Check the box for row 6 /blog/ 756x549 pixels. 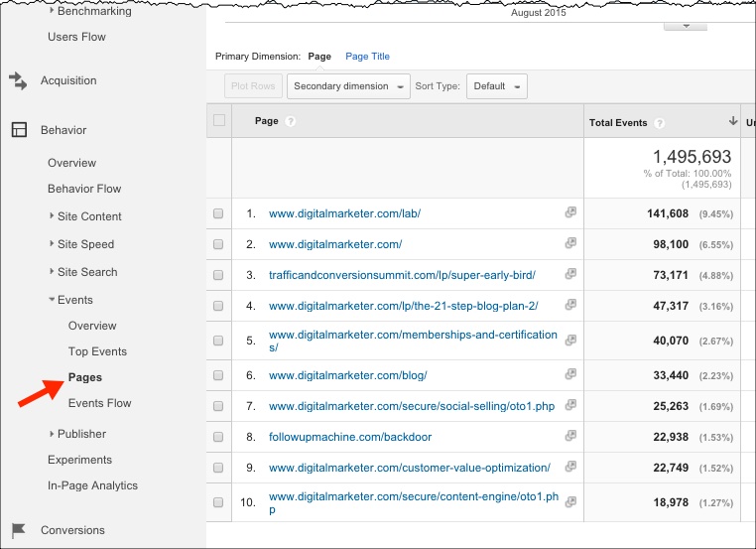click(x=218, y=375)
